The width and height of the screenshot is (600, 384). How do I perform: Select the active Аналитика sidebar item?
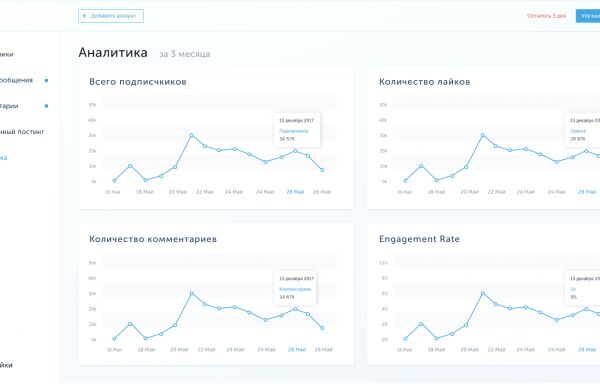[x=3, y=158]
